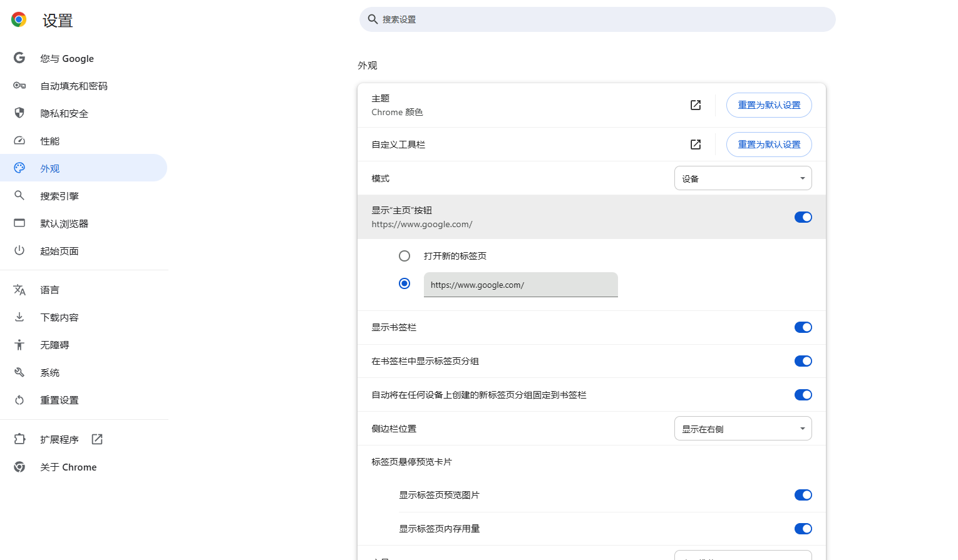Click the 搜索设置 search field
The height and width of the screenshot is (560, 958).
[597, 19]
